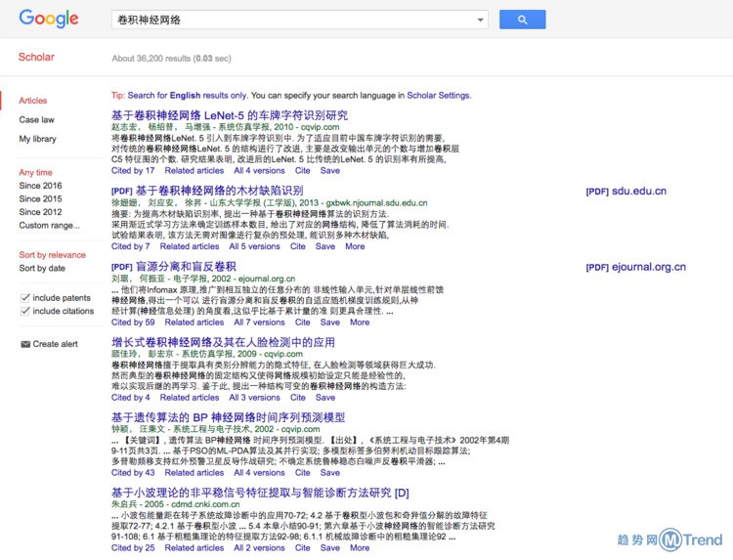Open Custom range option
Image resolution: width=733 pixels, height=560 pixels.
tap(49, 226)
